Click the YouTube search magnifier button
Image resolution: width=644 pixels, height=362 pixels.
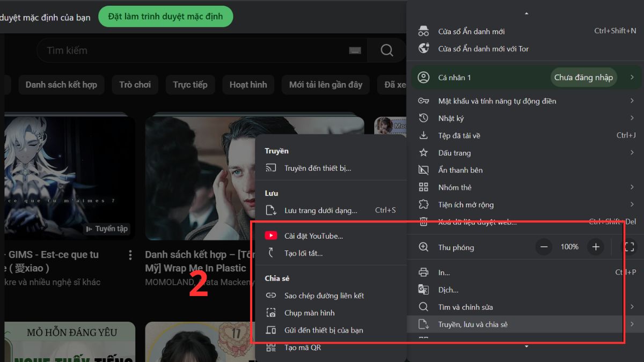pos(387,50)
